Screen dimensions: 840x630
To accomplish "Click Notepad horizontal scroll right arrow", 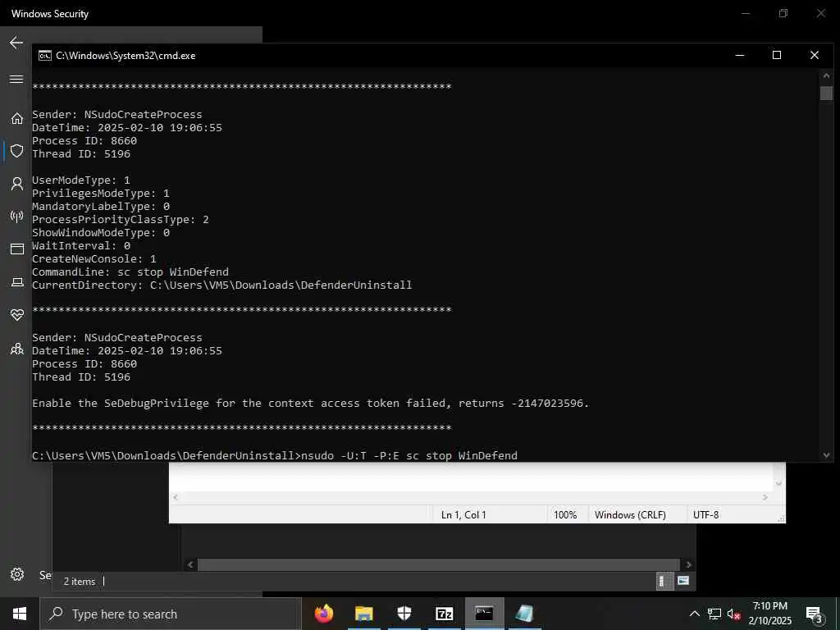I will (x=765, y=498).
